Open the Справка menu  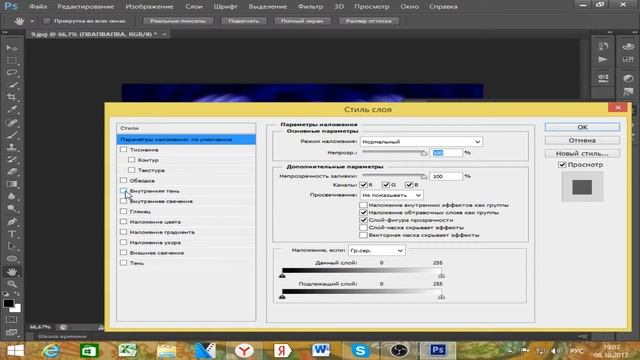(443, 7)
